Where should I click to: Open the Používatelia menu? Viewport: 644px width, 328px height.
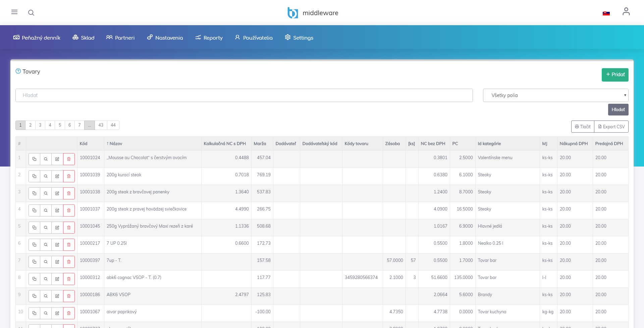point(254,38)
